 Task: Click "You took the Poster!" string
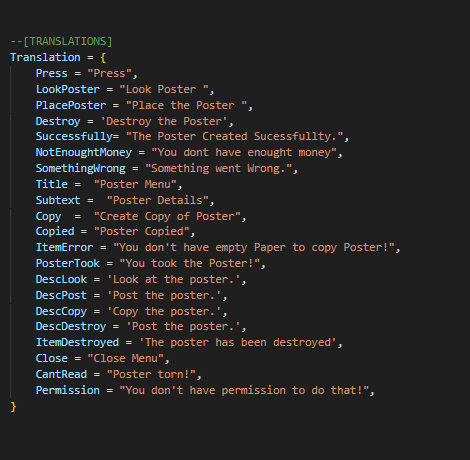point(190,263)
